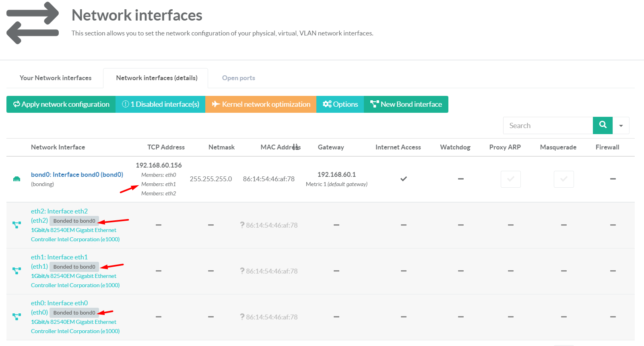Open the Open ports tab
This screenshot has height=346, width=644.
point(238,78)
